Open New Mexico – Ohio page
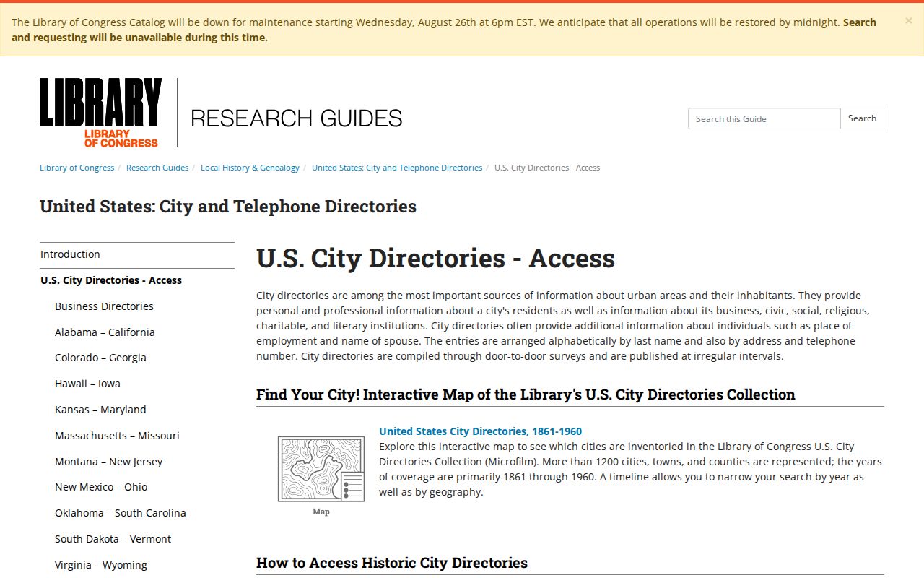924x578 pixels. 101,487
